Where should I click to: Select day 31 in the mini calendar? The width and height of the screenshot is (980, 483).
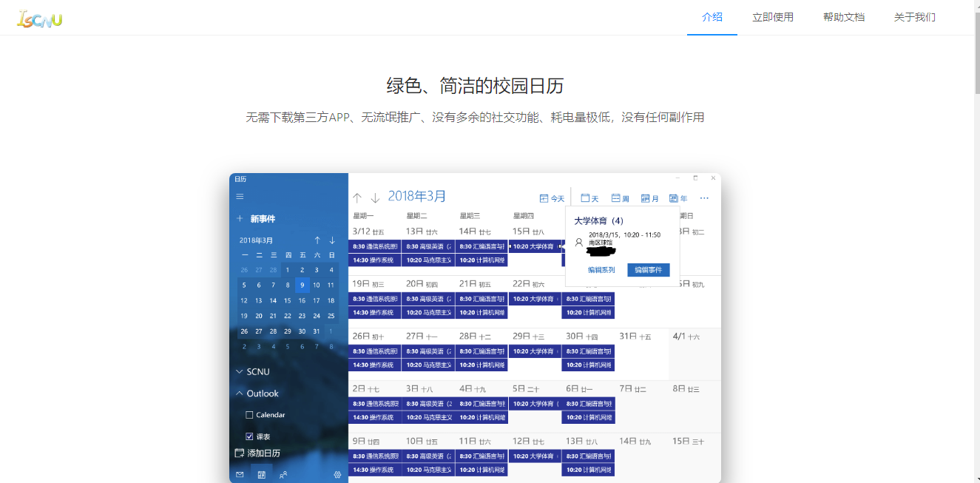[x=317, y=331]
